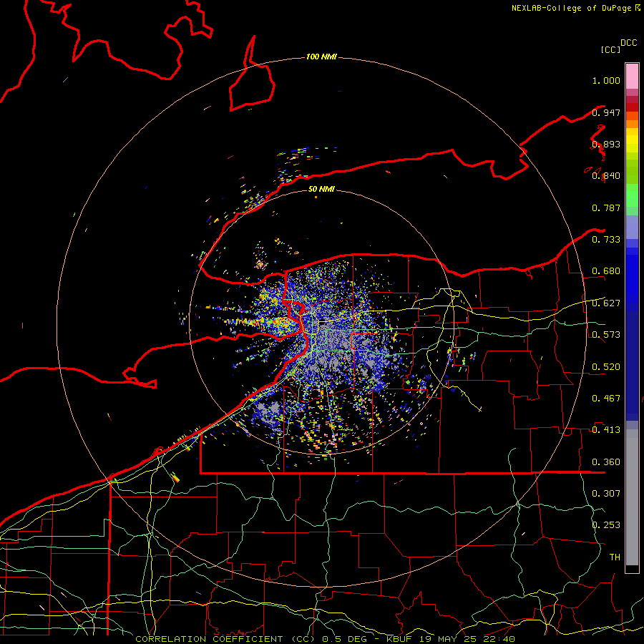Click the KBUF station identifier
Image resolution: width=644 pixels, height=644 pixels.
tap(401, 639)
